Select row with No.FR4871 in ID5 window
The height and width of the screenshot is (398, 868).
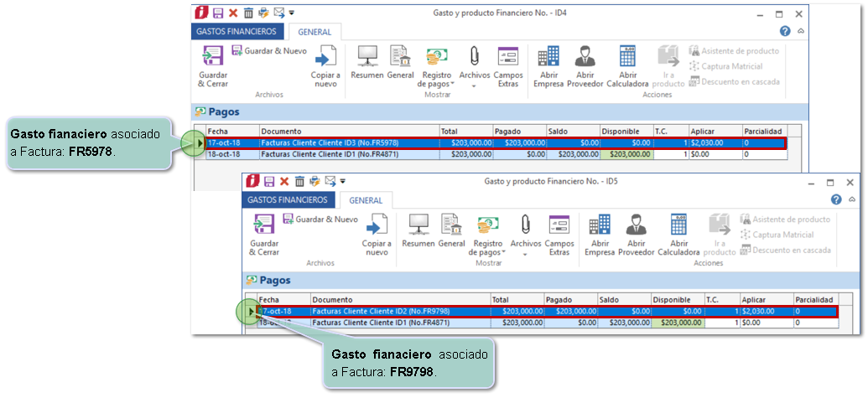(547, 323)
